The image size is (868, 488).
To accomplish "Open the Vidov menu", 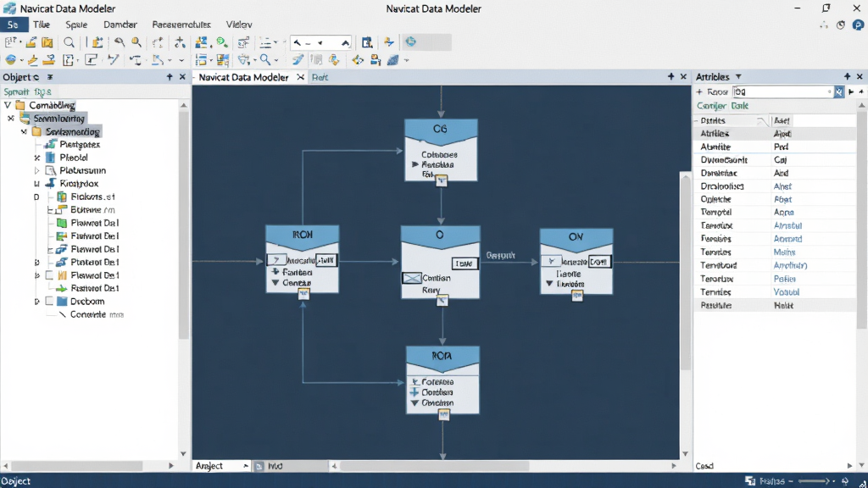I will (x=239, y=25).
